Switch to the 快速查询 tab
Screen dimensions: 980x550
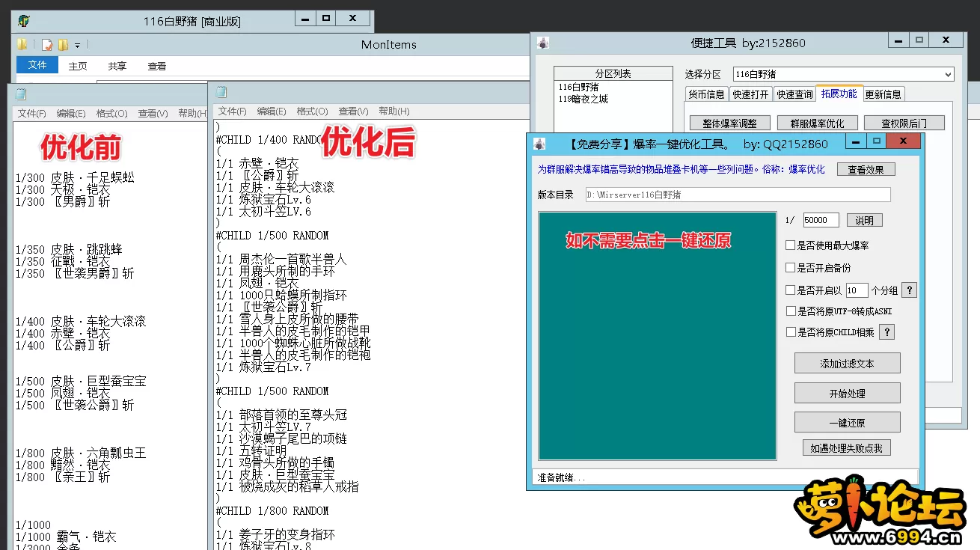tap(794, 94)
